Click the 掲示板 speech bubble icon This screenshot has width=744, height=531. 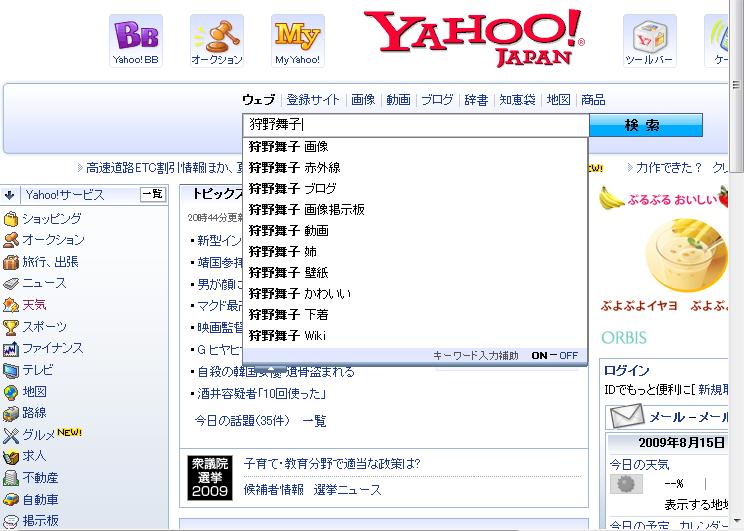10,521
